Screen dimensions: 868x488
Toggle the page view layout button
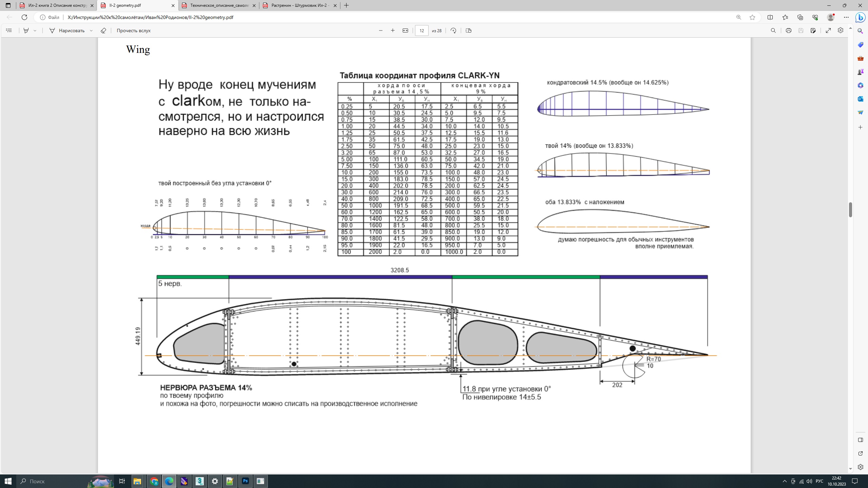point(469,30)
